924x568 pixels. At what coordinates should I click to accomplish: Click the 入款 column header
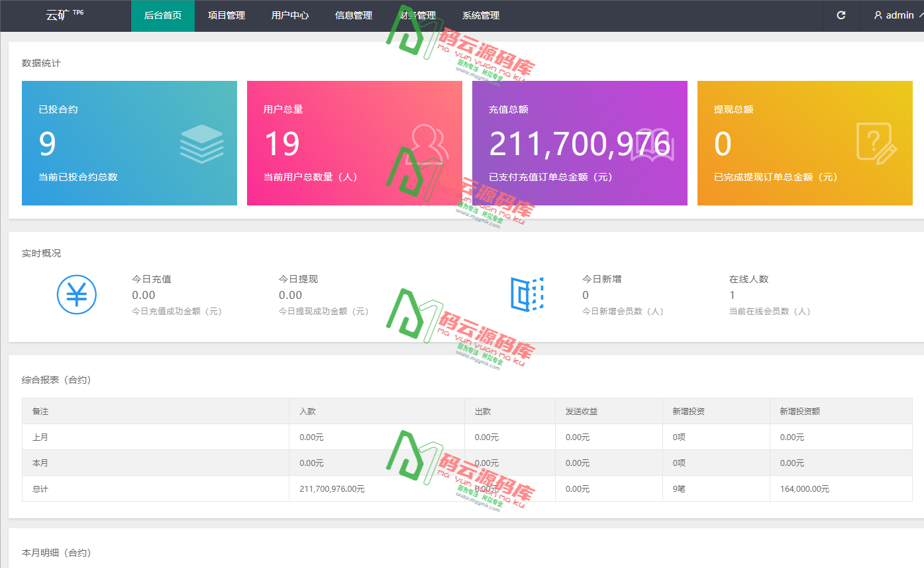(308, 411)
